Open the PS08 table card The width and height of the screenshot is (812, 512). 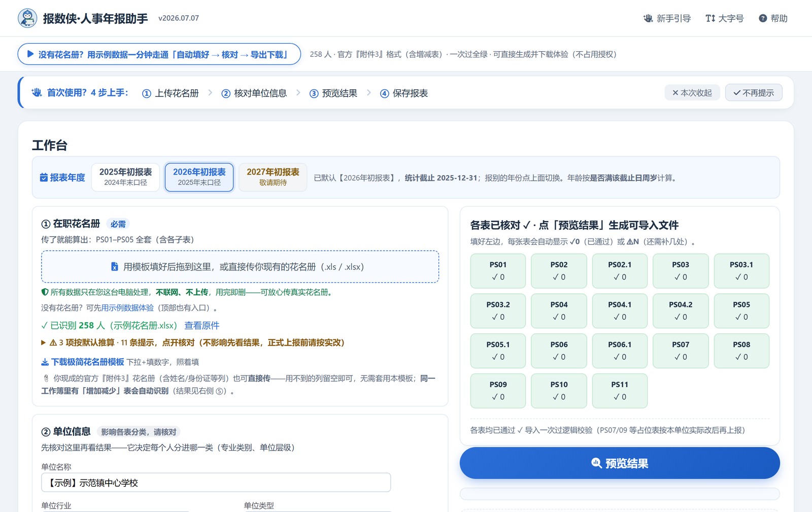point(741,351)
